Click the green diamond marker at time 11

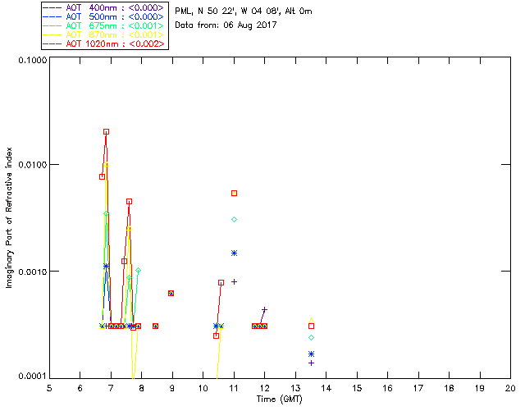coord(235,219)
